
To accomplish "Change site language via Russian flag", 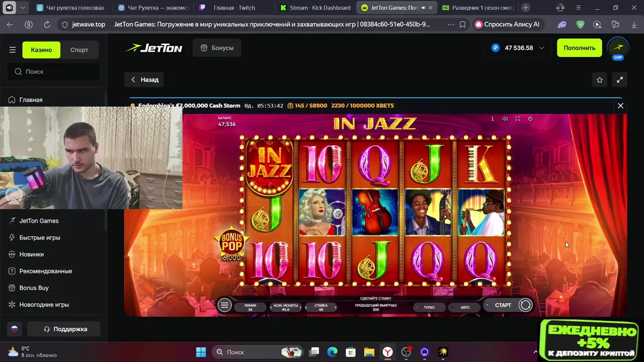I will point(15,329).
